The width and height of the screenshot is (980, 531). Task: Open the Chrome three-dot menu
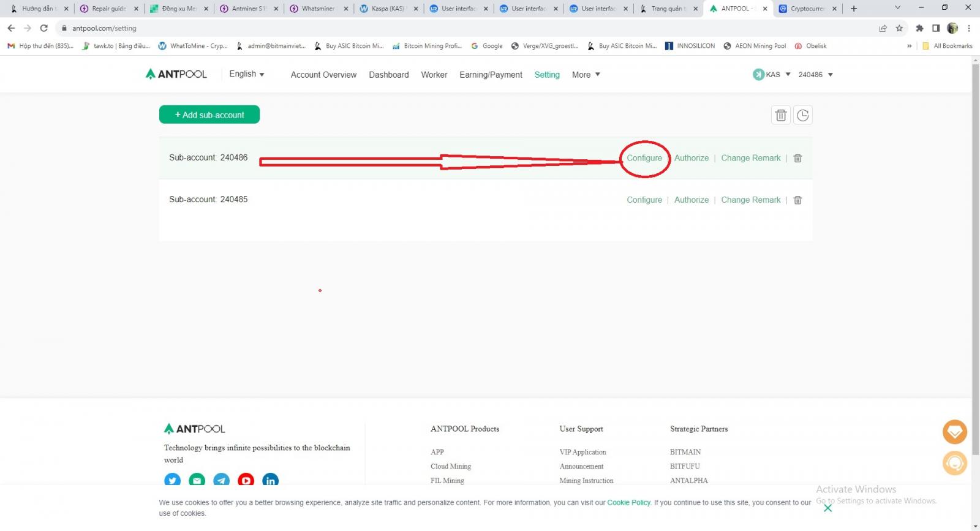click(969, 28)
